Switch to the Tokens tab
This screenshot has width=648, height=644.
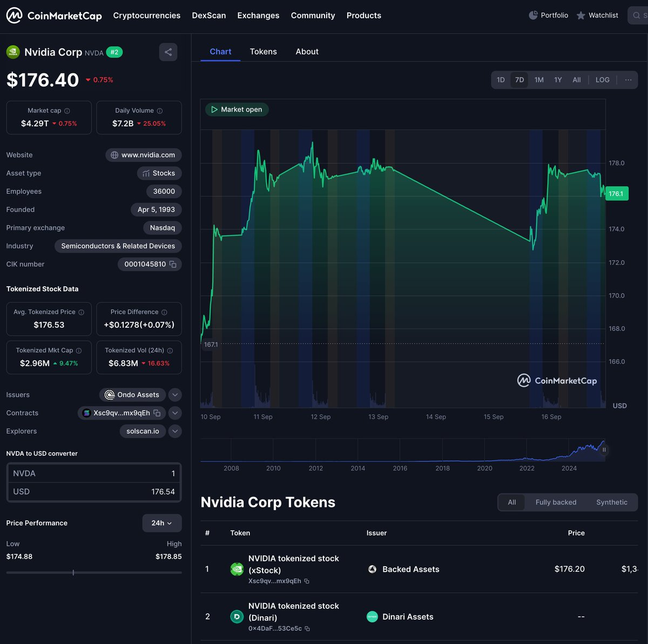(264, 51)
